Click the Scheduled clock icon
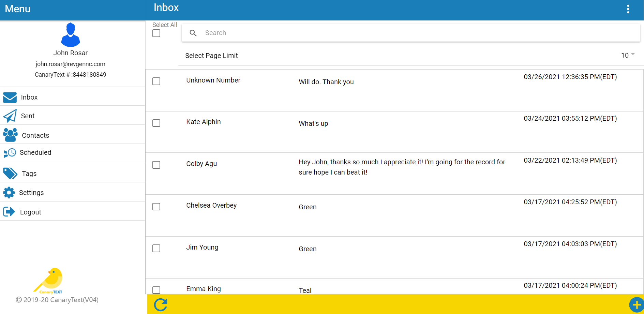 click(10, 153)
